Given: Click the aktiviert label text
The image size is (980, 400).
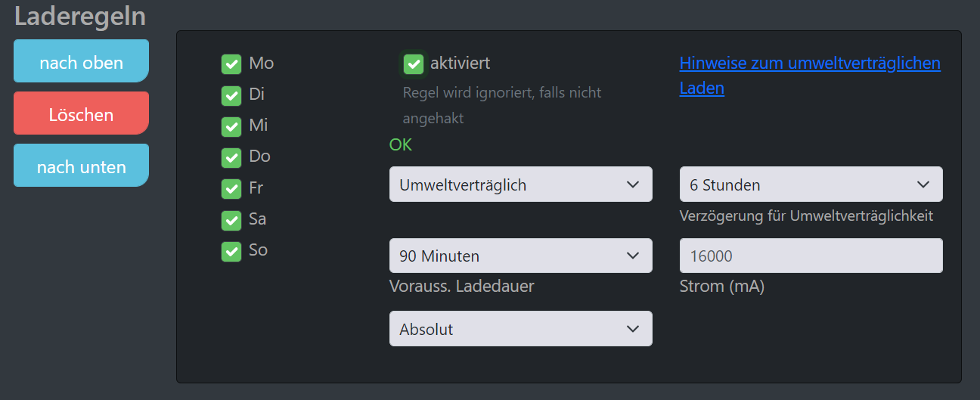Looking at the screenshot, I should click(x=460, y=64).
